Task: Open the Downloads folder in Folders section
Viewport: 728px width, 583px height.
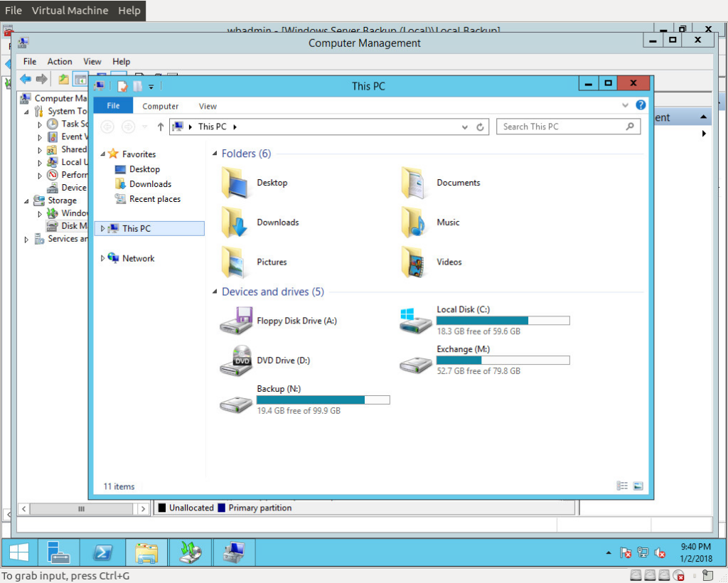Action: tap(259, 223)
